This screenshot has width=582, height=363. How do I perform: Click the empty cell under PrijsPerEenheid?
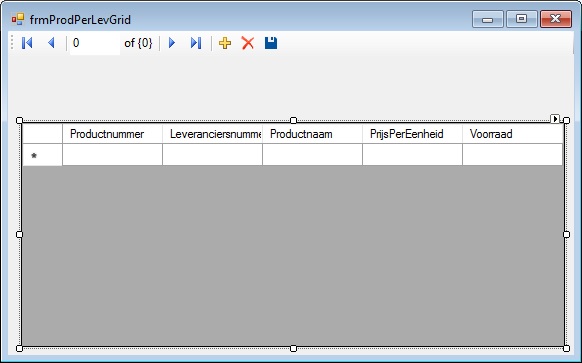(x=412, y=154)
